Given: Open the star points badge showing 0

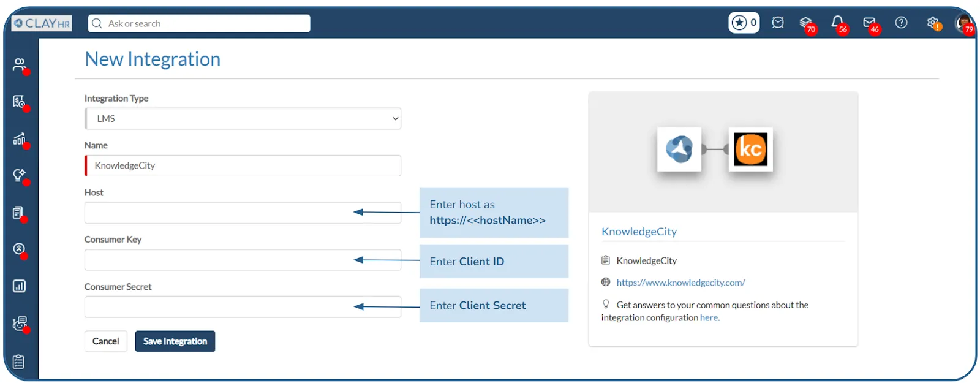Looking at the screenshot, I should [744, 23].
